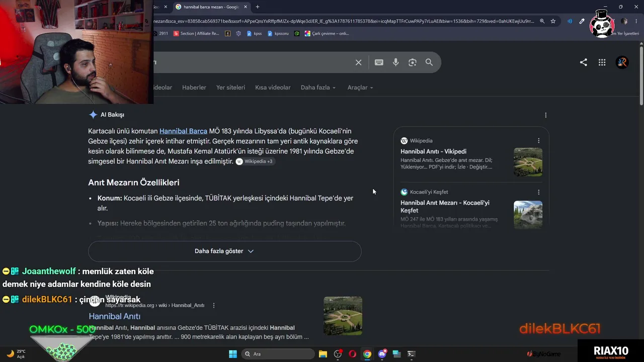The width and height of the screenshot is (644, 362).
Task: Open the terminal from the taskbar
Action: click(411, 354)
